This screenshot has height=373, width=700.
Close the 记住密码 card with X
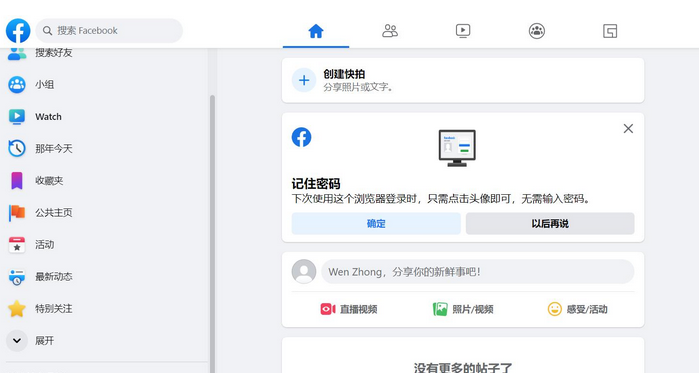click(628, 128)
